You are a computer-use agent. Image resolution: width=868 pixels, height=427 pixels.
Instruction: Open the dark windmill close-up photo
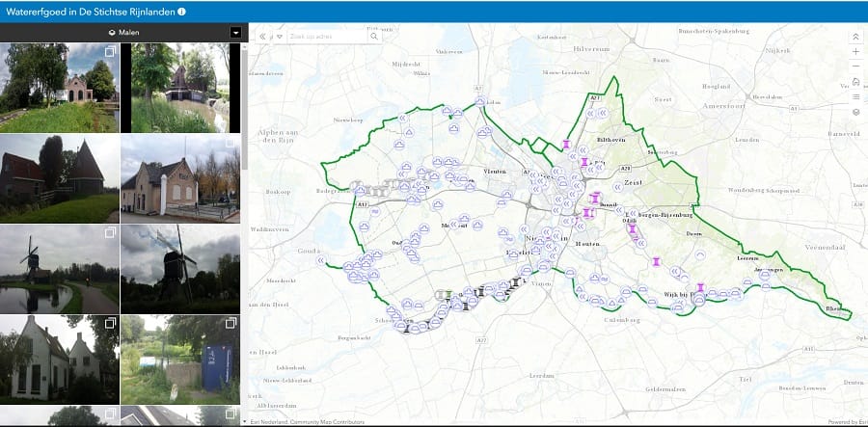point(180,269)
